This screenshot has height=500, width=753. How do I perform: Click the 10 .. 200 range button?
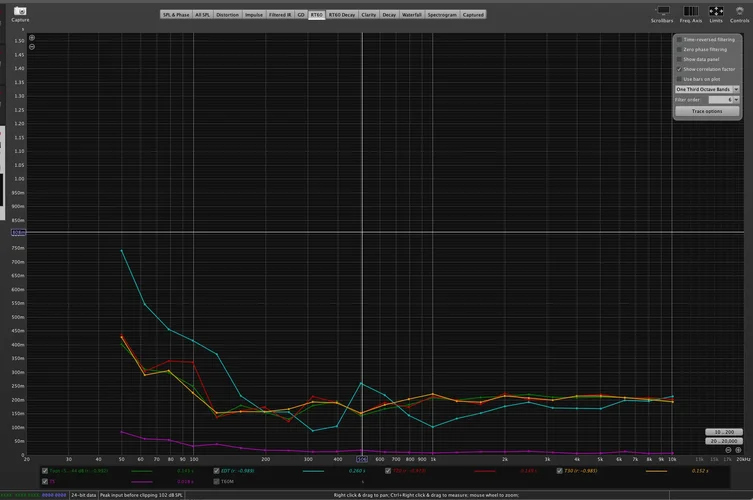(x=723, y=431)
